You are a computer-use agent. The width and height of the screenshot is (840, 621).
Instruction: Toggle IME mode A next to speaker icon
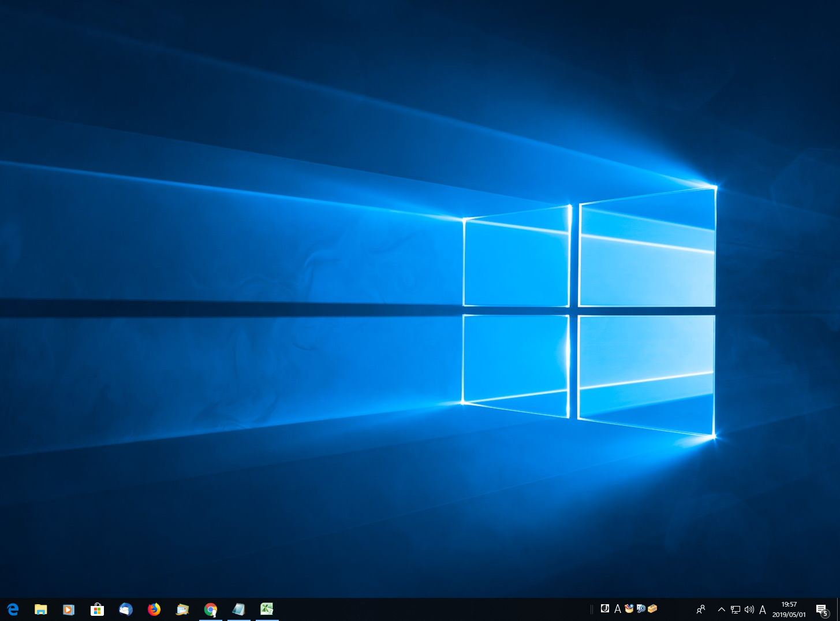763,609
